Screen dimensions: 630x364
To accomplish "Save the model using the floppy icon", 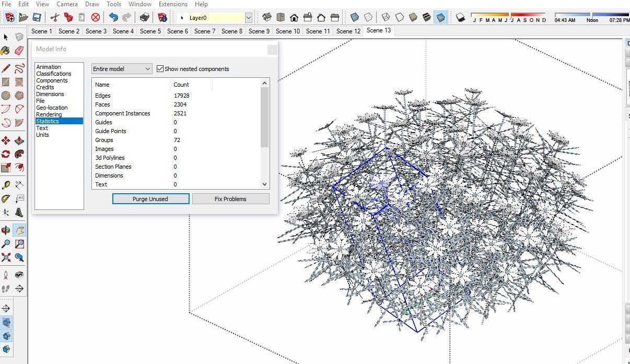I will pos(37,17).
